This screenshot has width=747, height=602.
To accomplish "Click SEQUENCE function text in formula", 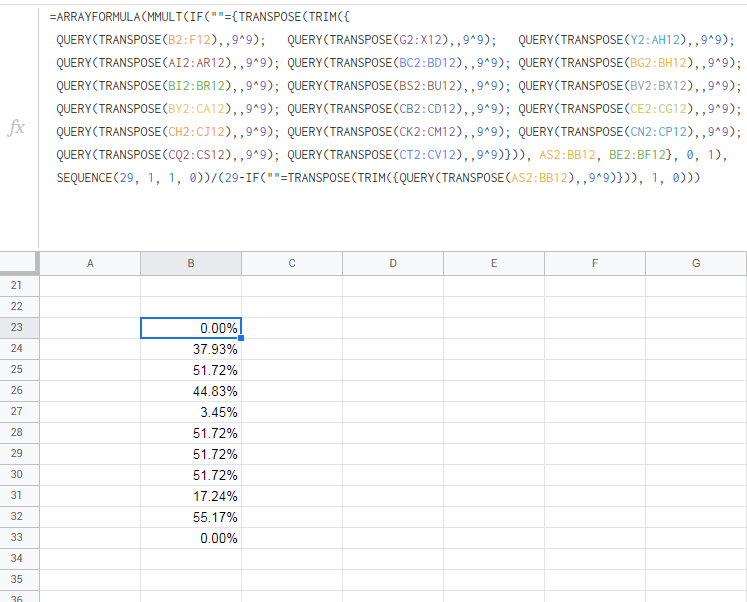I will (84, 178).
